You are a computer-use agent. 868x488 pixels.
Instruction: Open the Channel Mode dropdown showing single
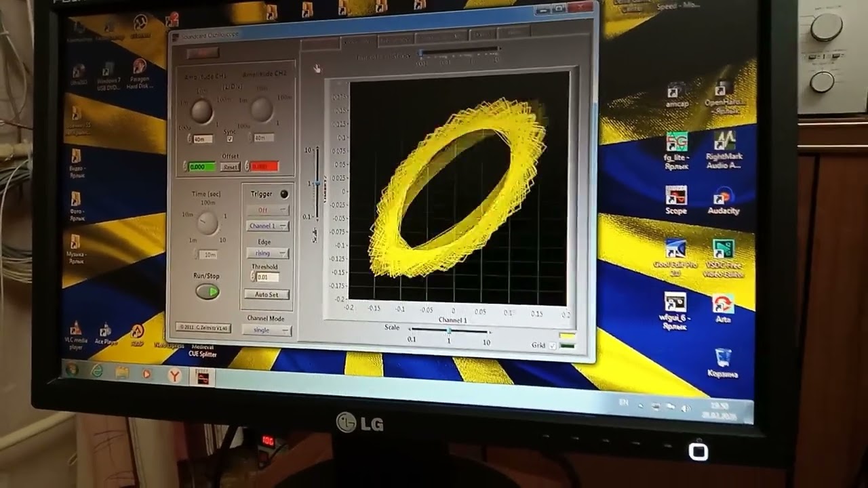[267, 331]
